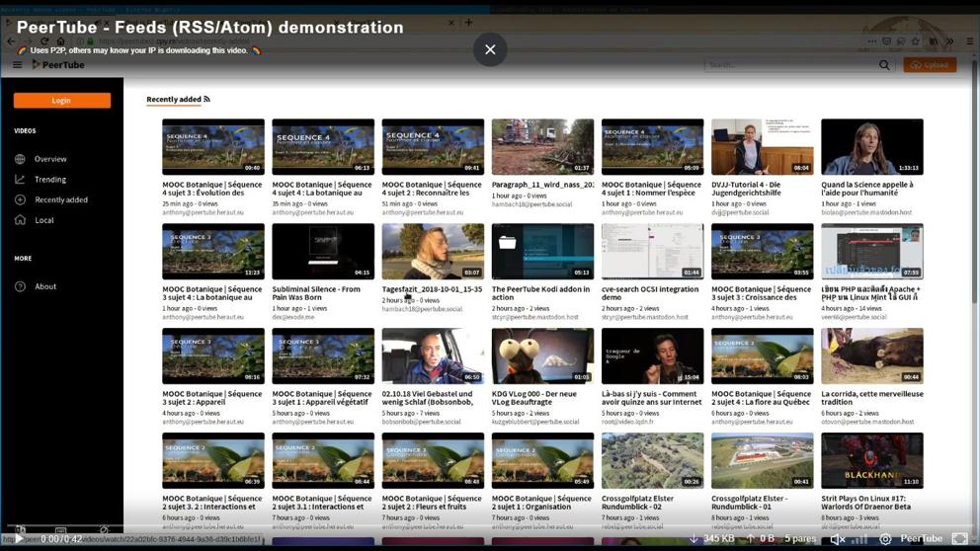Click the '5 peers' indicator in the player bar
This screenshot has height=551, width=980.
[x=800, y=538]
